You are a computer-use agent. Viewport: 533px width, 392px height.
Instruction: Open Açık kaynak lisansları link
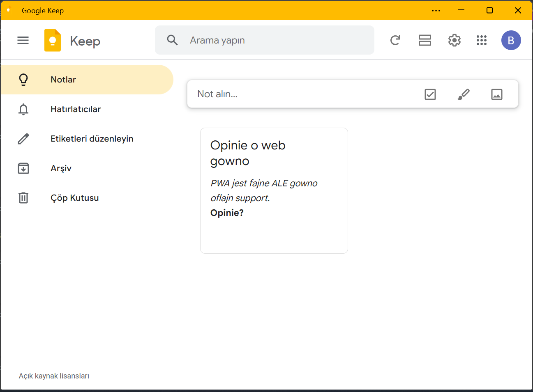tap(54, 376)
